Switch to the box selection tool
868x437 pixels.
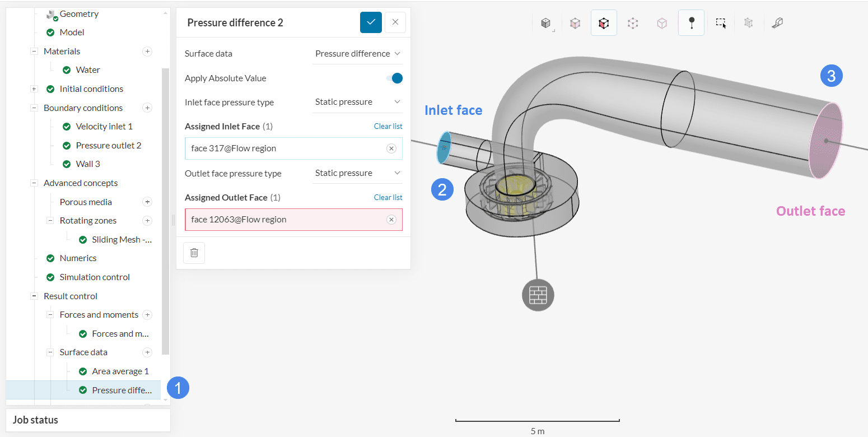point(721,23)
